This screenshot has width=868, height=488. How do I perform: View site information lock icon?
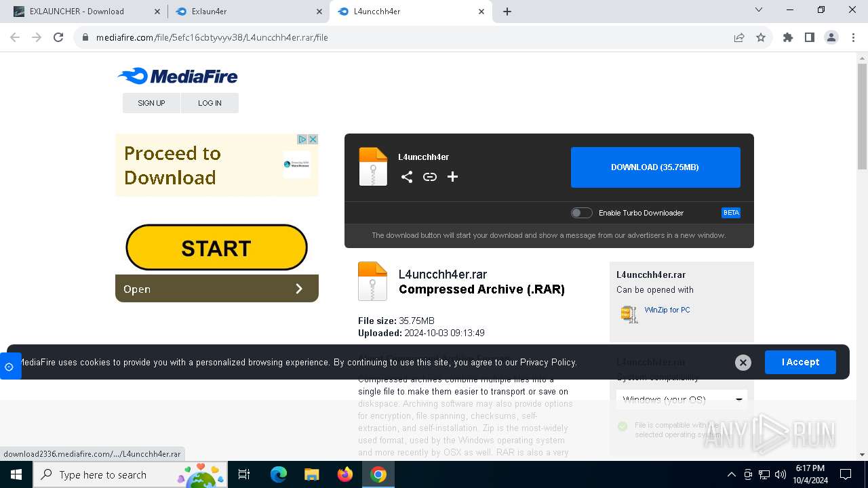tap(85, 37)
